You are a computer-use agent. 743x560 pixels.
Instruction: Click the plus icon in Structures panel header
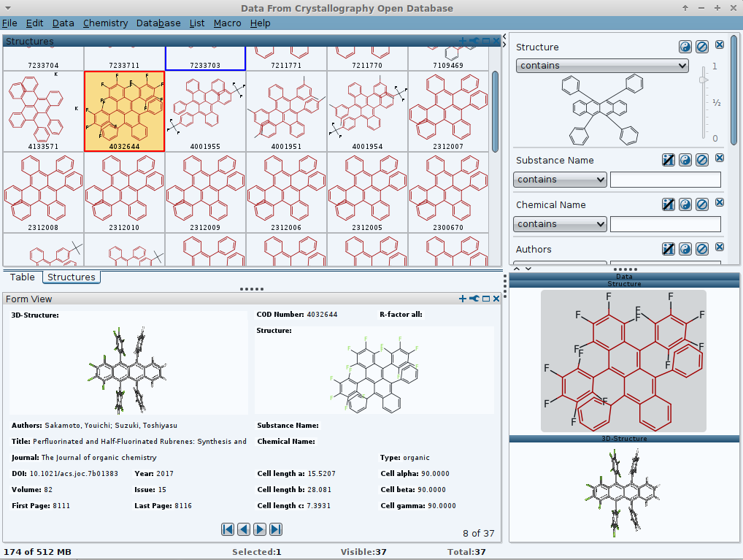point(463,42)
